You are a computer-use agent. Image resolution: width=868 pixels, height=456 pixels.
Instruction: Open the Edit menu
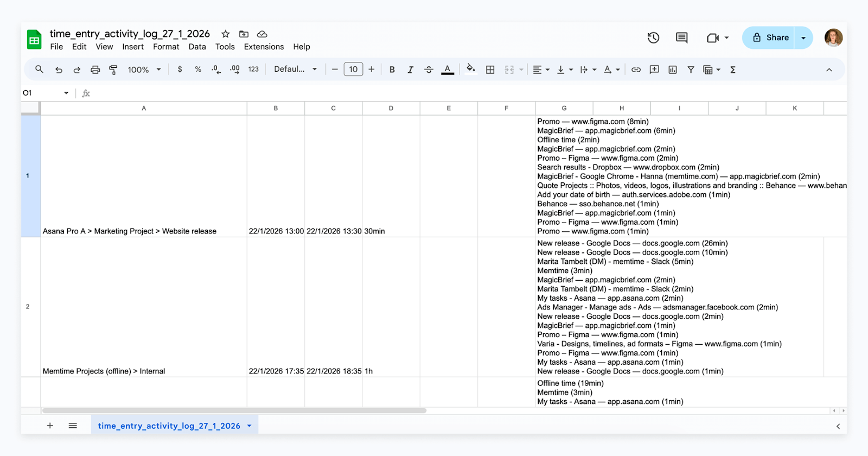coord(79,47)
